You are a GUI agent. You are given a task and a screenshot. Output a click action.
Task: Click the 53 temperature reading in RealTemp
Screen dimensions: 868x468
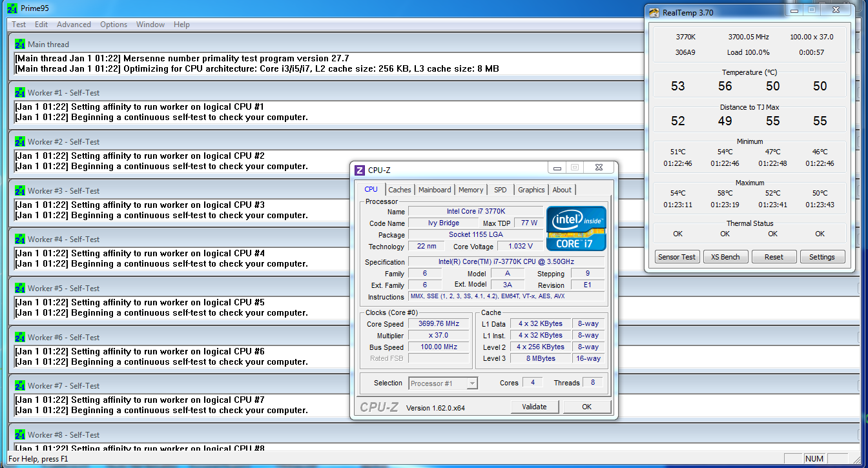[x=678, y=86]
